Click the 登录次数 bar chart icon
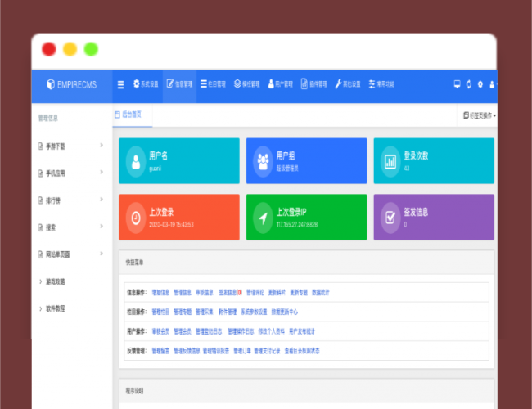Image resolution: width=532 pixels, height=409 pixels. tap(390, 160)
